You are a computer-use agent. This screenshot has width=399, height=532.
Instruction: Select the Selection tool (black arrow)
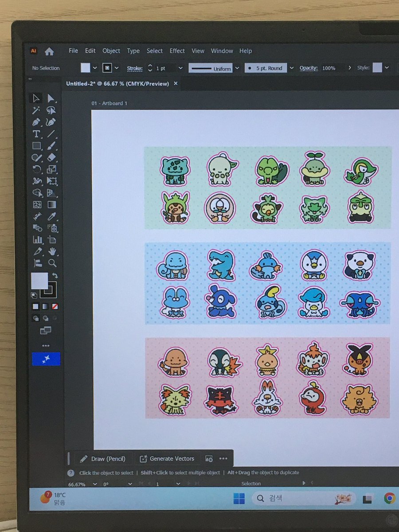[x=36, y=98]
